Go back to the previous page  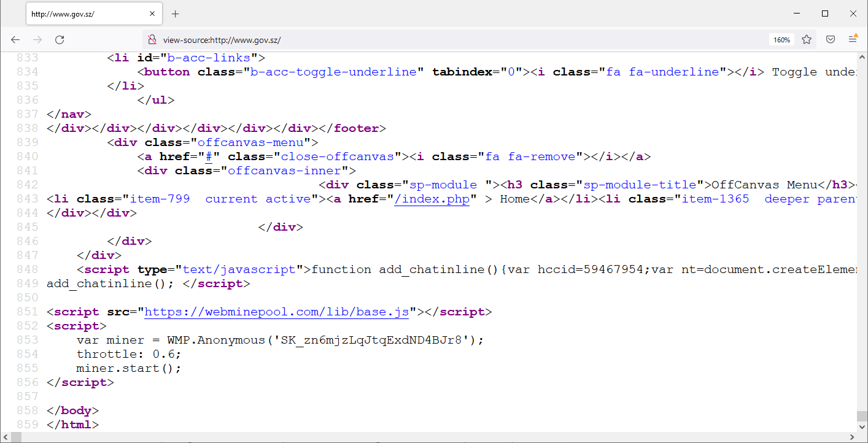15,39
